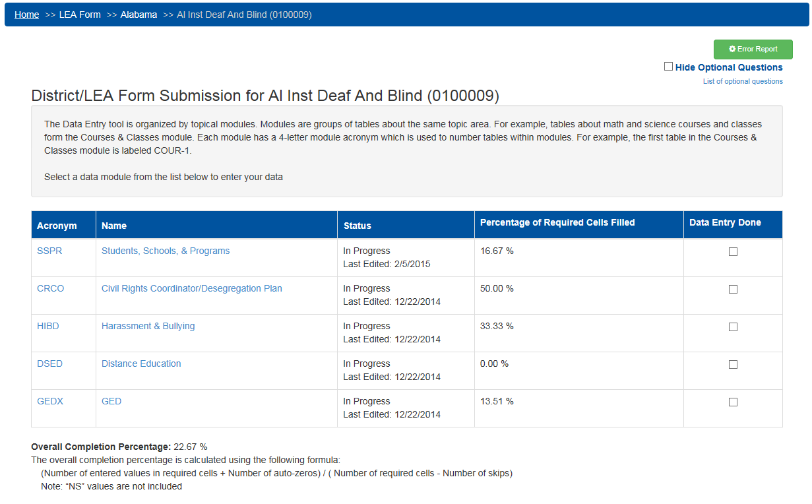Open the Harassment & Bullying module
812x504 pixels.
coord(148,327)
